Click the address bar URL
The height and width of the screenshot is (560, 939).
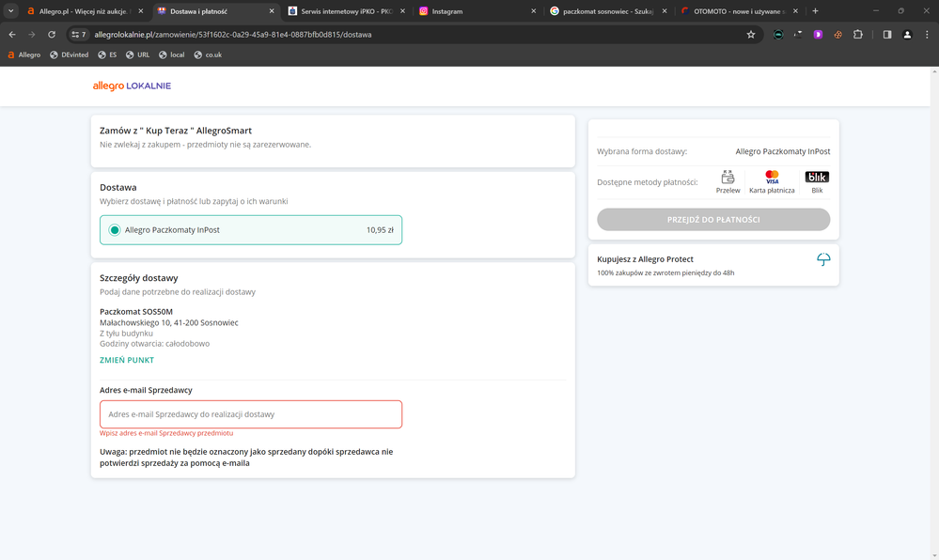point(233,35)
